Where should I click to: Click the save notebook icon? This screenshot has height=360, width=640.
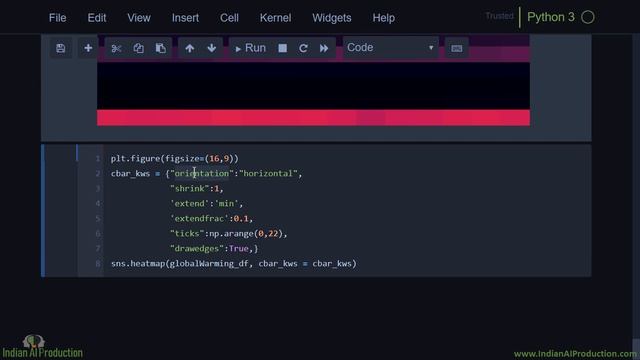point(61,48)
